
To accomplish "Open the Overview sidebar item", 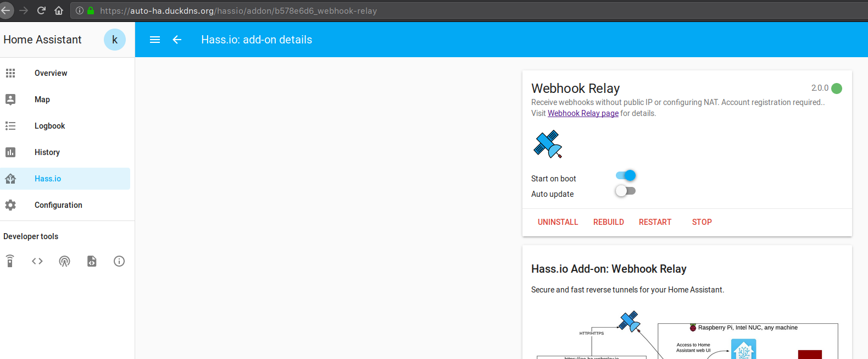I will pos(51,73).
